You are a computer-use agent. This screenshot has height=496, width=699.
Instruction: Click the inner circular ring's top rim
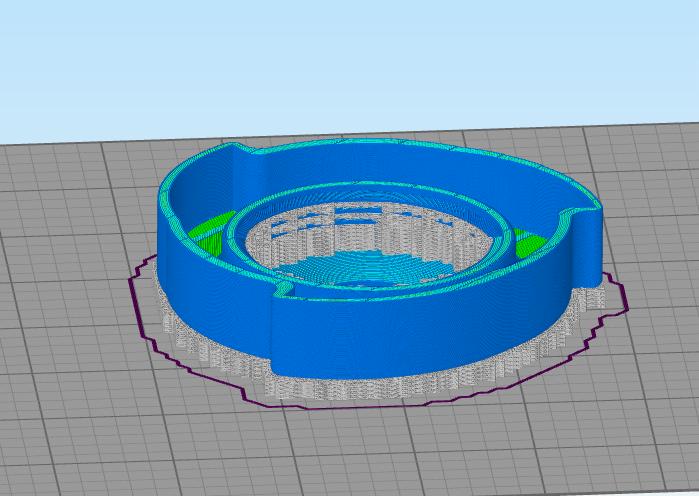point(370,185)
